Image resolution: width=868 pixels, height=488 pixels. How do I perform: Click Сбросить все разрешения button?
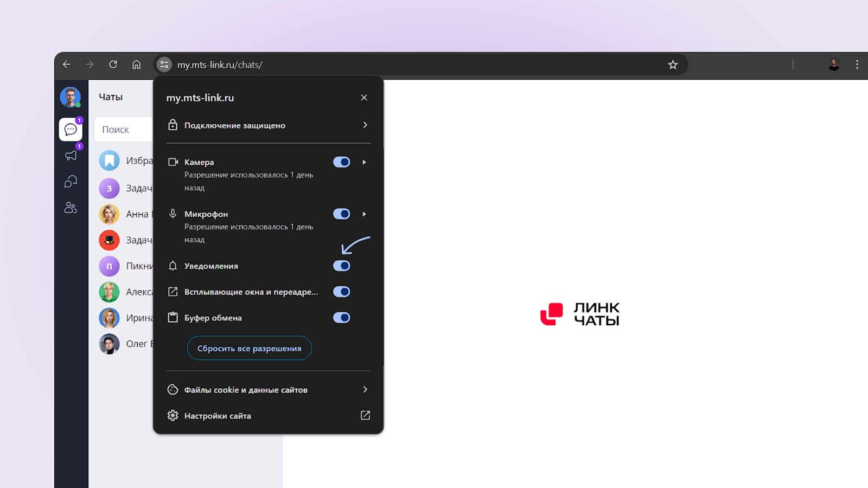coord(250,348)
